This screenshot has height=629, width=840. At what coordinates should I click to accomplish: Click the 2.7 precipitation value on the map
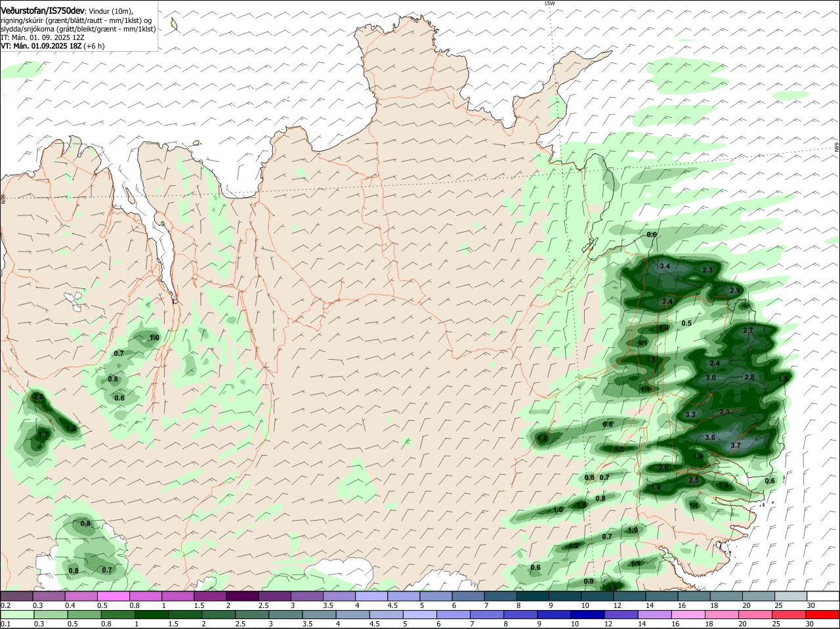tap(748, 331)
